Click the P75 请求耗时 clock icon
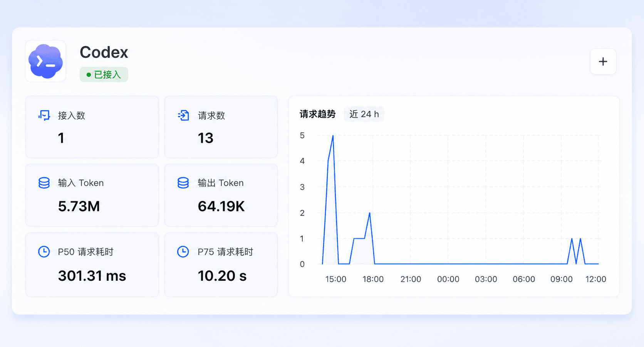Image resolution: width=644 pixels, height=347 pixels. 183,252
